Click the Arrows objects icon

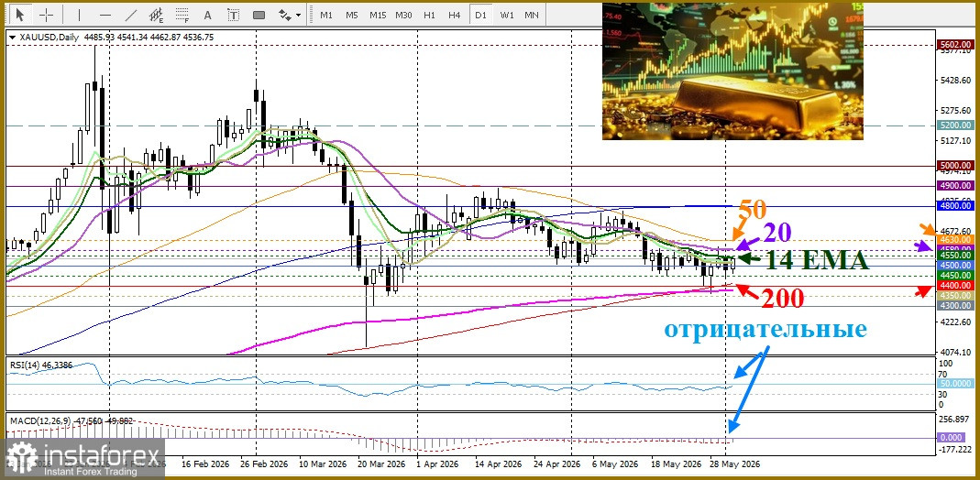pos(284,15)
